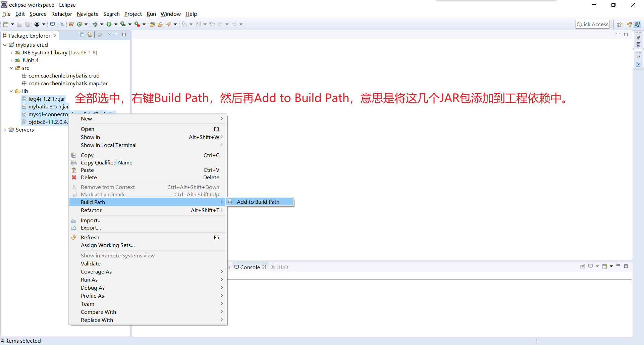Collapse the src folder node
The width and height of the screenshot is (644, 345).
coord(11,68)
